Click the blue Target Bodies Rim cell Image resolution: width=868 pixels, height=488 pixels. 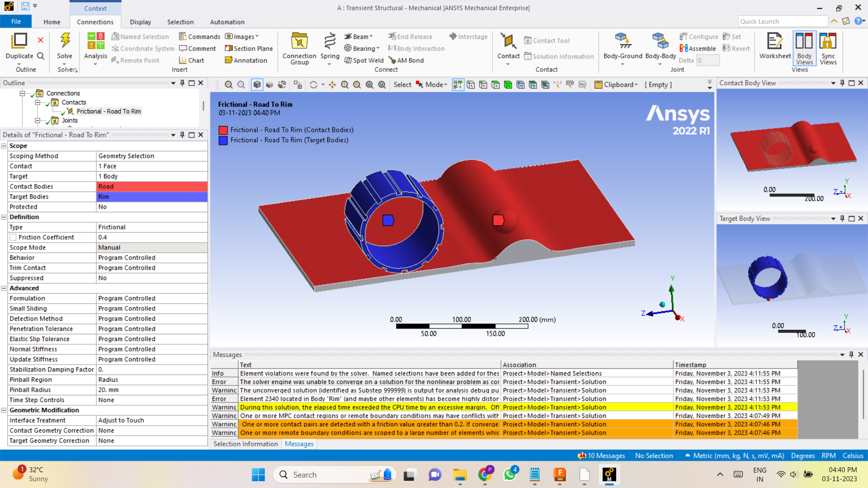[152, 197]
